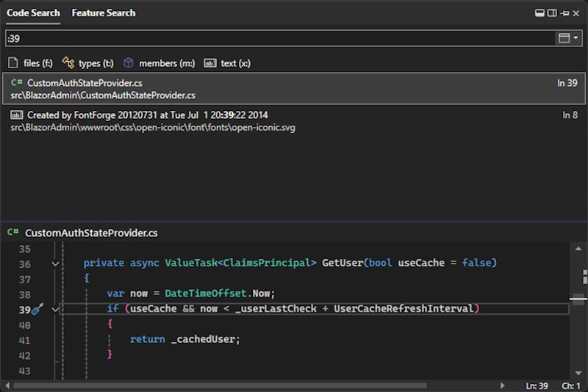Click the C# icon in the preview header
This screenshot has width=588, height=392.
click(x=13, y=233)
